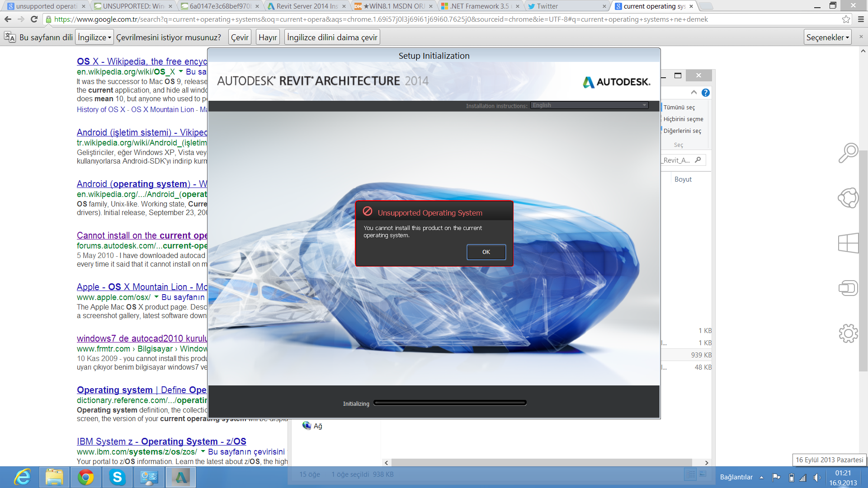Open Chrome menu hamburger icon
The width and height of the screenshot is (868, 488).
coord(861,19)
